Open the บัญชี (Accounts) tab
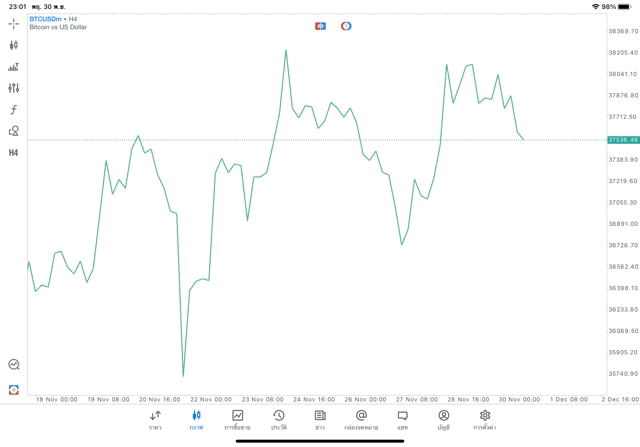This screenshot has width=640, height=447. coord(443,419)
